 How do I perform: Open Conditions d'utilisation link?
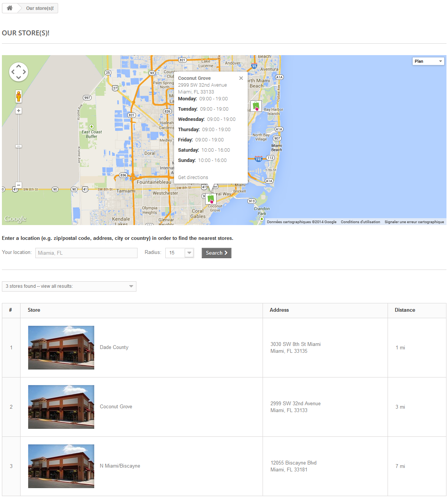[360, 222]
